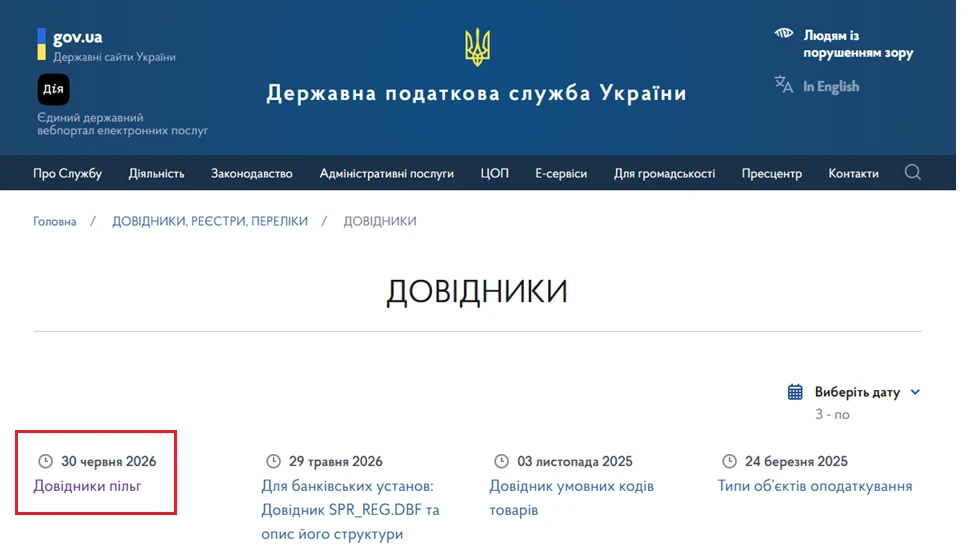Click Державні сайти України text
The width and height of the screenshot is (975, 560).
point(114,57)
